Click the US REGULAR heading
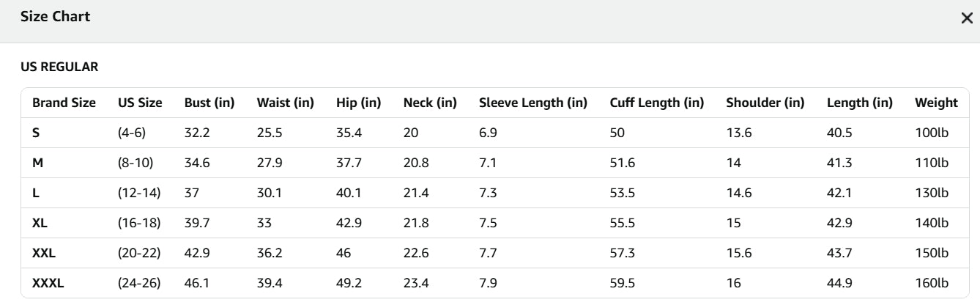This screenshot has height=305, width=980. click(59, 67)
